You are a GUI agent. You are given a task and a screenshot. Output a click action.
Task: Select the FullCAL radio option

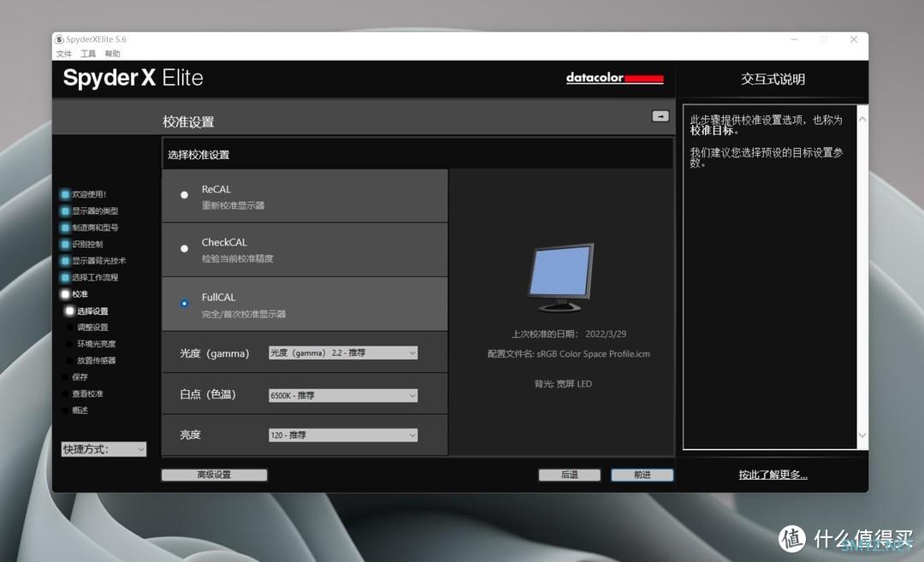pos(185,304)
